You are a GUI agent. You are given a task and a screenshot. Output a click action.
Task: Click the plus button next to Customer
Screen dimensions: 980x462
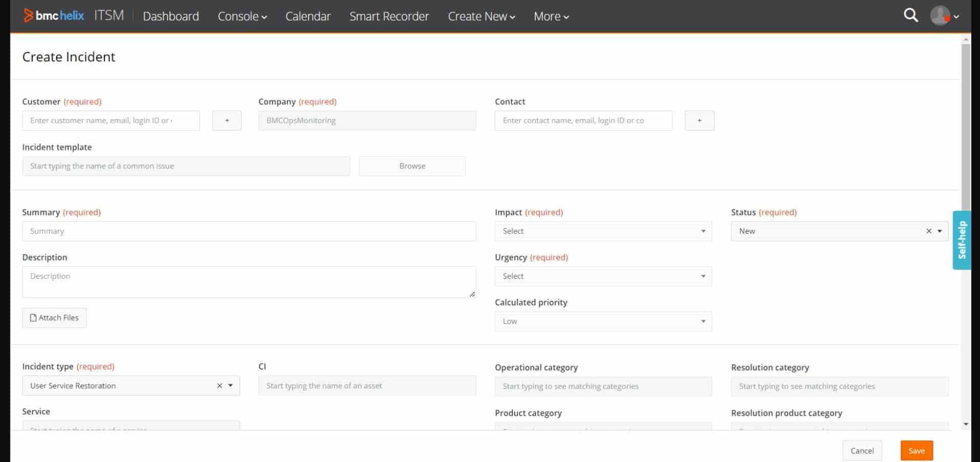227,121
